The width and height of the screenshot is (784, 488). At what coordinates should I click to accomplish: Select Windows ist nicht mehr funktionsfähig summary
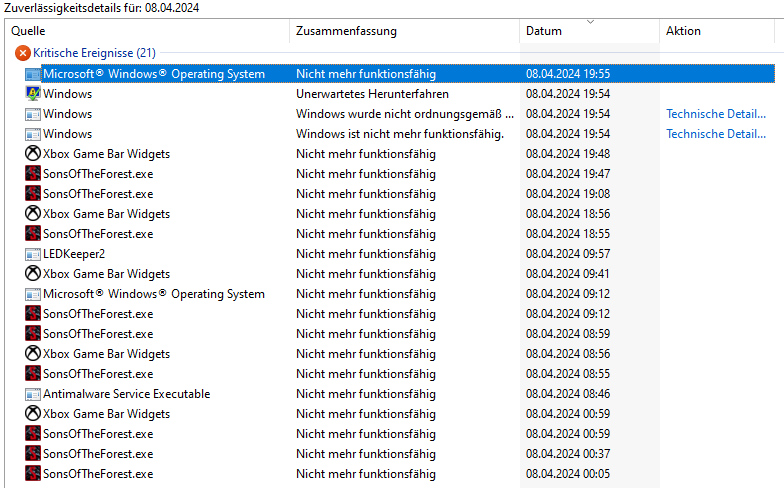click(400, 134)
